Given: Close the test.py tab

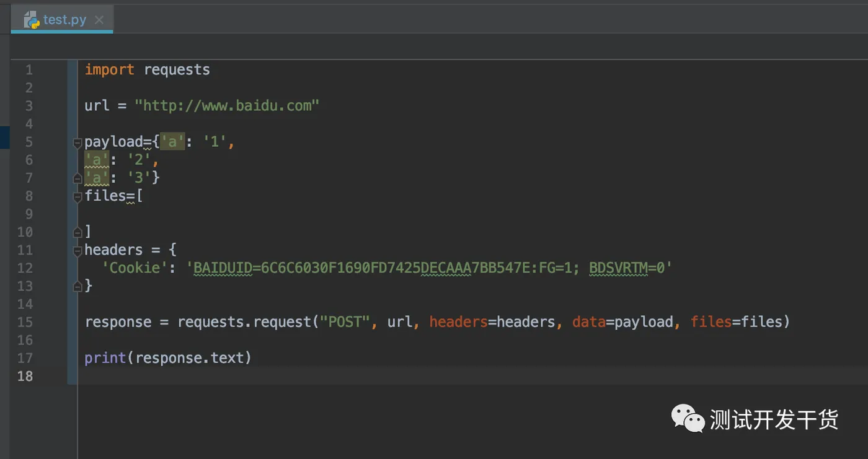Looking at the screenshot, I should tap(99, 20).
